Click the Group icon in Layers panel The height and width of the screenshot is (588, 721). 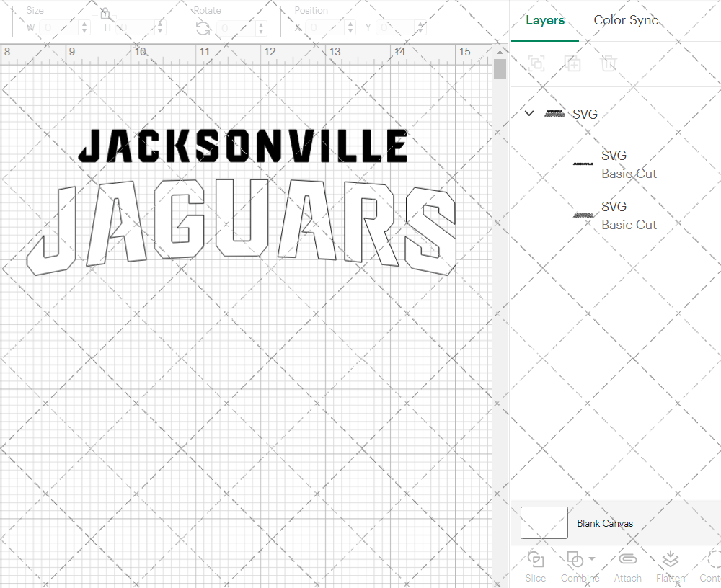536,63
